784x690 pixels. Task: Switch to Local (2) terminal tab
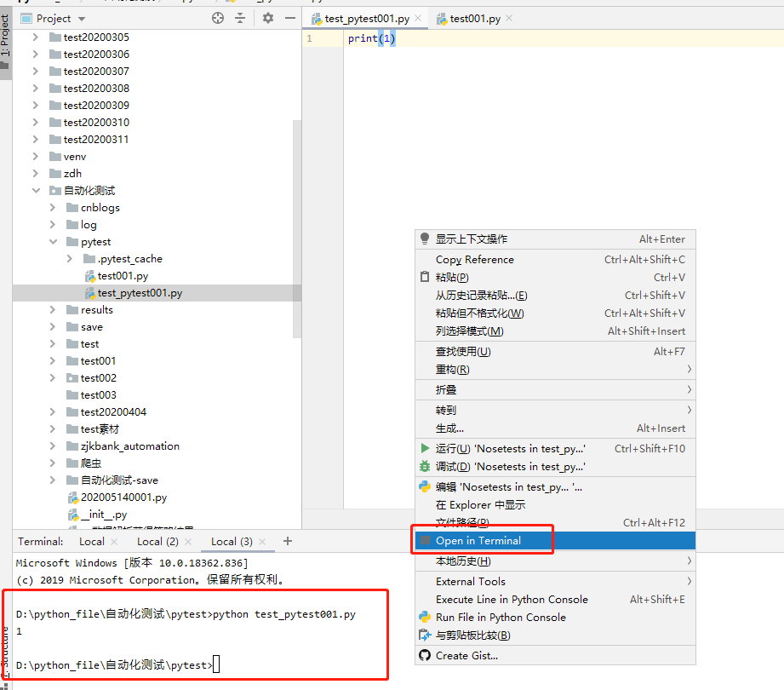tap(157, 542)
